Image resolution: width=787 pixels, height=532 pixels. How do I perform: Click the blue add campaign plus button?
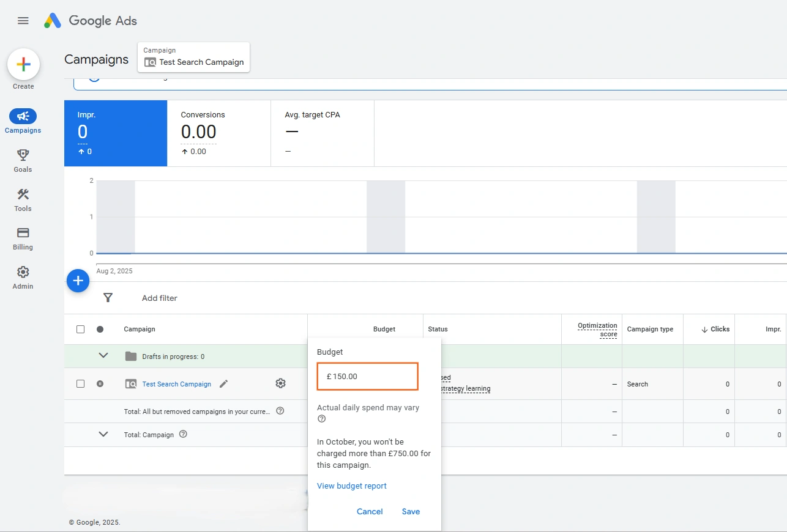pyautogui.click(x=78, y=281)
